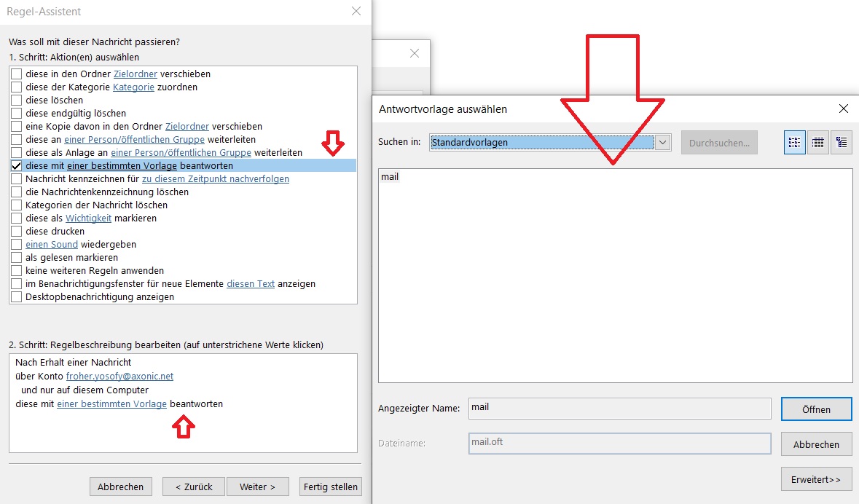859x504 pixels.
Task: Click the Wichtigkeit link
Action: 89,218
